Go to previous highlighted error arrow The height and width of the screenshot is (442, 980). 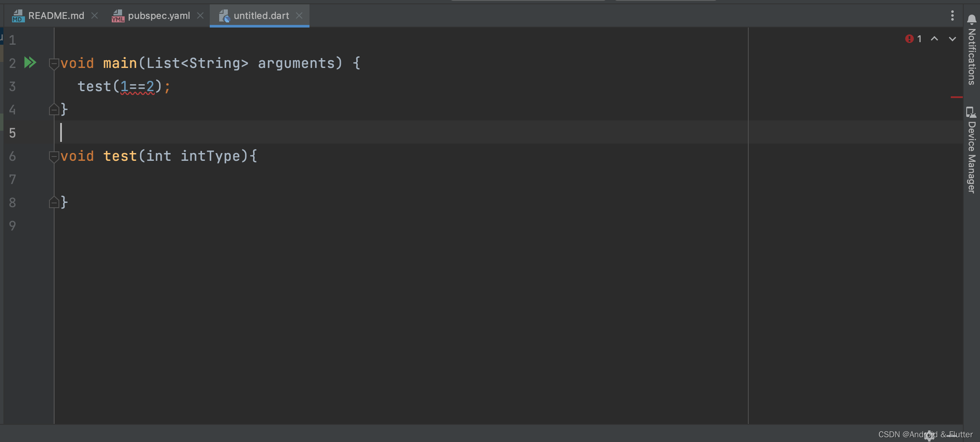point(934,39)
